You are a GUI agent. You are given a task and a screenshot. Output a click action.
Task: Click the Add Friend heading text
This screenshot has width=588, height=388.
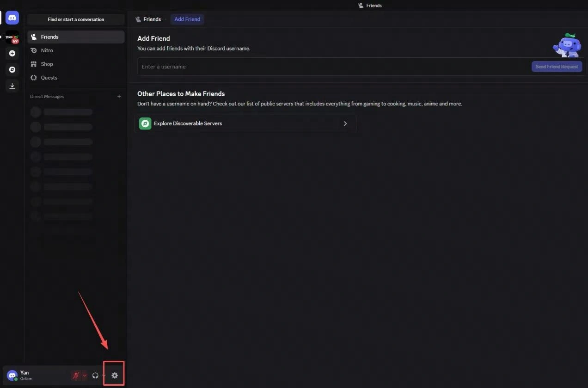point(153,38)
